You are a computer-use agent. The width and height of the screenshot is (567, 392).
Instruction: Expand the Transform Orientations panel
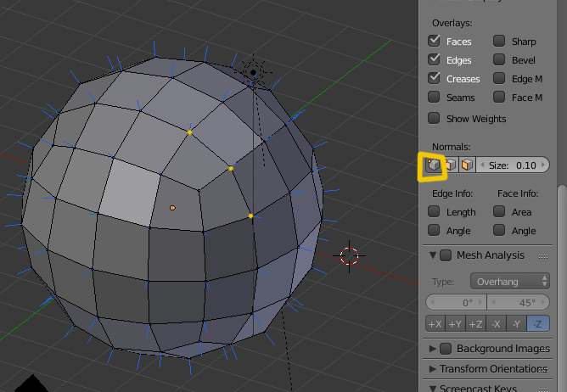tap(433, 369)
